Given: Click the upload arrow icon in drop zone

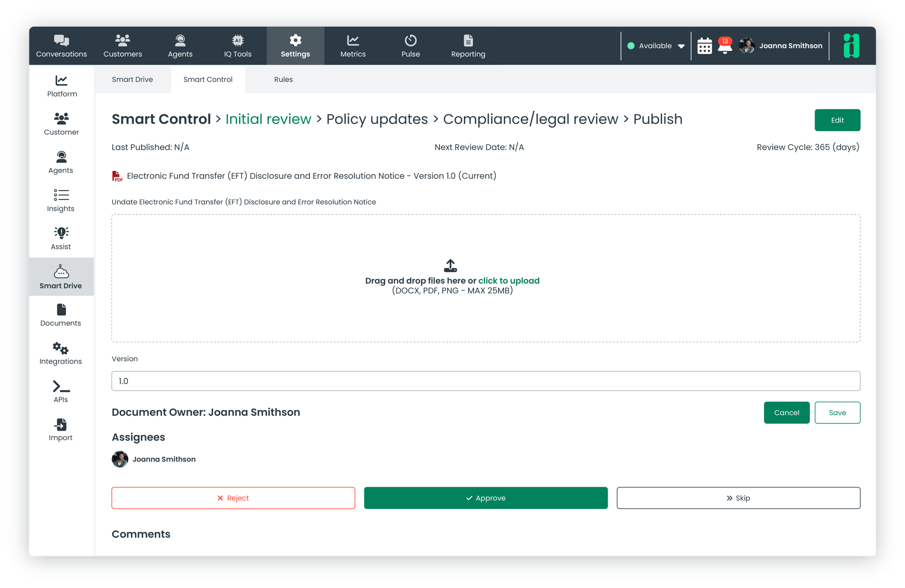Looking at the screenshot, I should tap(450, 266).
